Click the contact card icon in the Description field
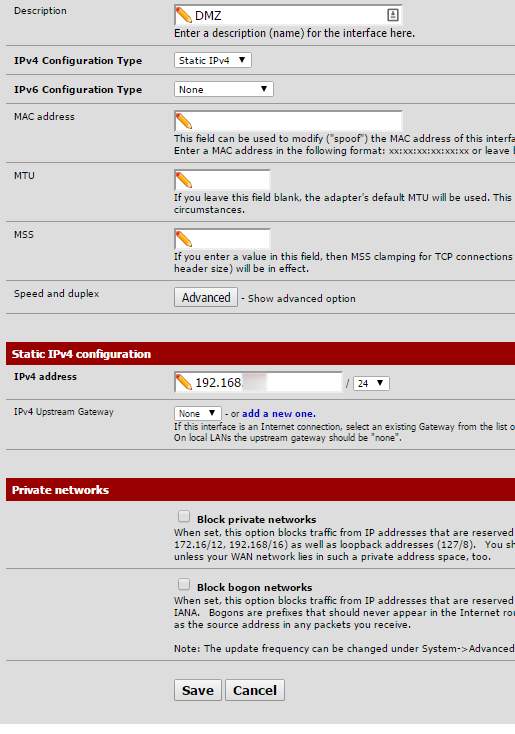The image size is (515, 734). click(x=393, y=15)
